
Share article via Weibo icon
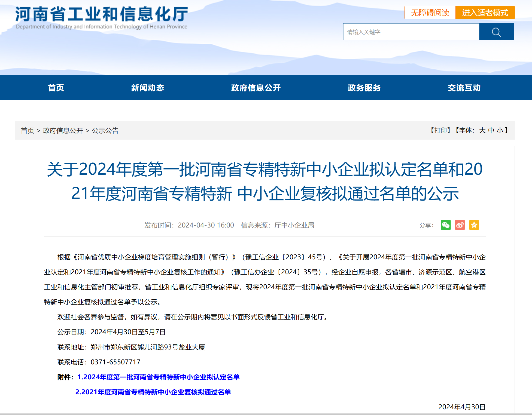point(460,225)
